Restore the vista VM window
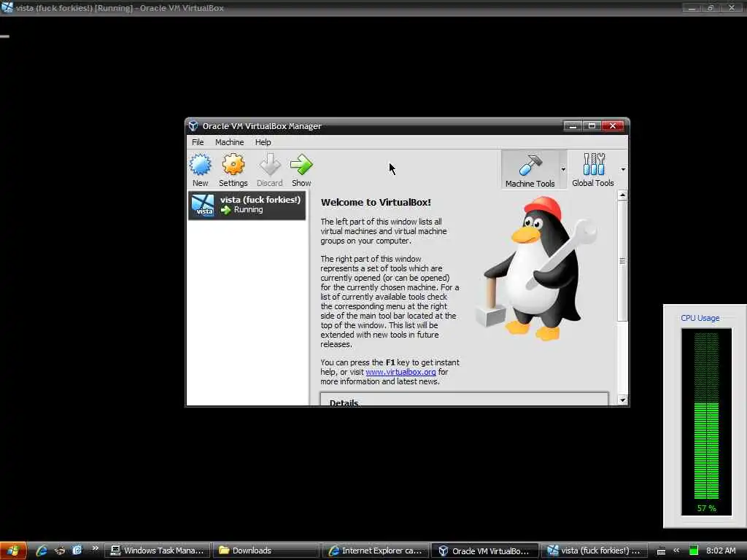The height and width of the screenshot is (560, 747). [710, 8]
